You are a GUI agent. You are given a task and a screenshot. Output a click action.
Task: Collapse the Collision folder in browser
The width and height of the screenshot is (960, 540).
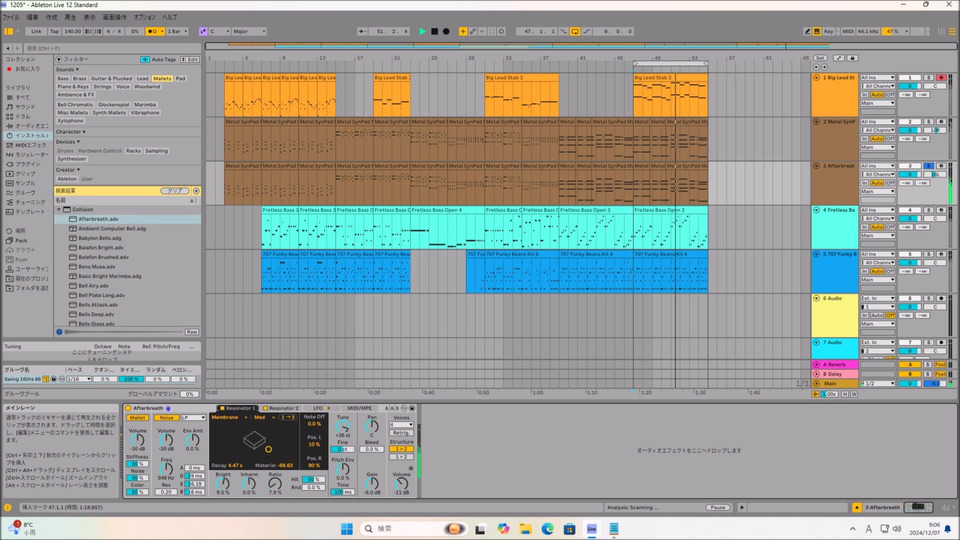coord(59,209)
